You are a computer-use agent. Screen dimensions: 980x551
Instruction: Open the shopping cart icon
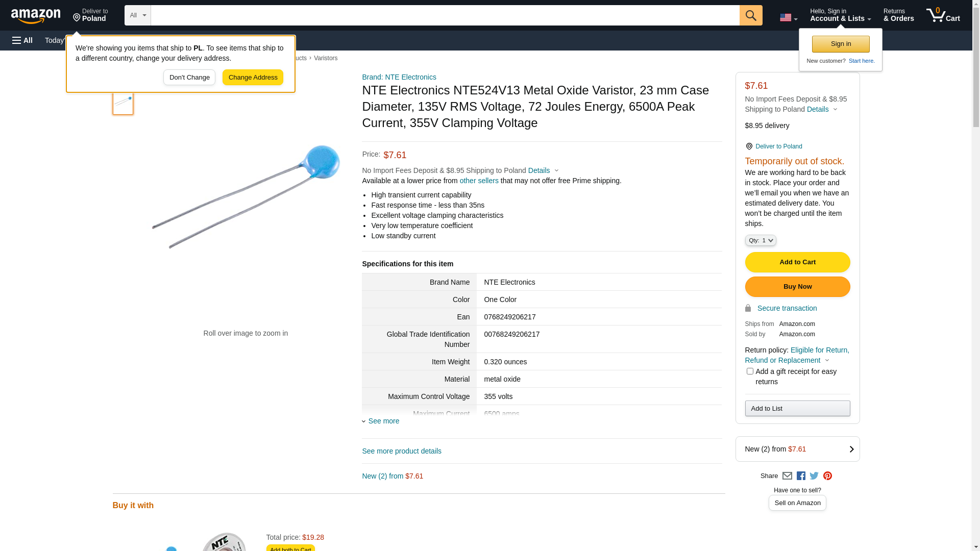[x=943, y=15]
